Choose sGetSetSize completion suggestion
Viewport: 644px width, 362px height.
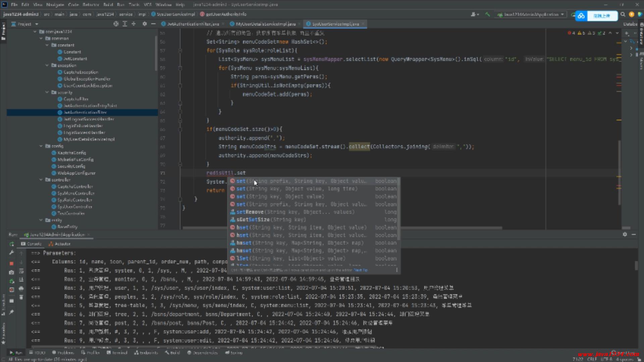coord(314,220)
